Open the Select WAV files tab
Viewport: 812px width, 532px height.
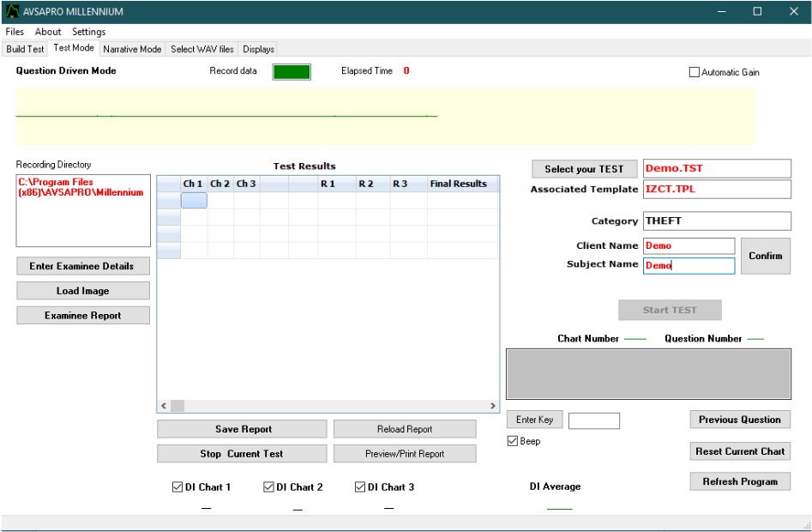(x=201, y=49)
